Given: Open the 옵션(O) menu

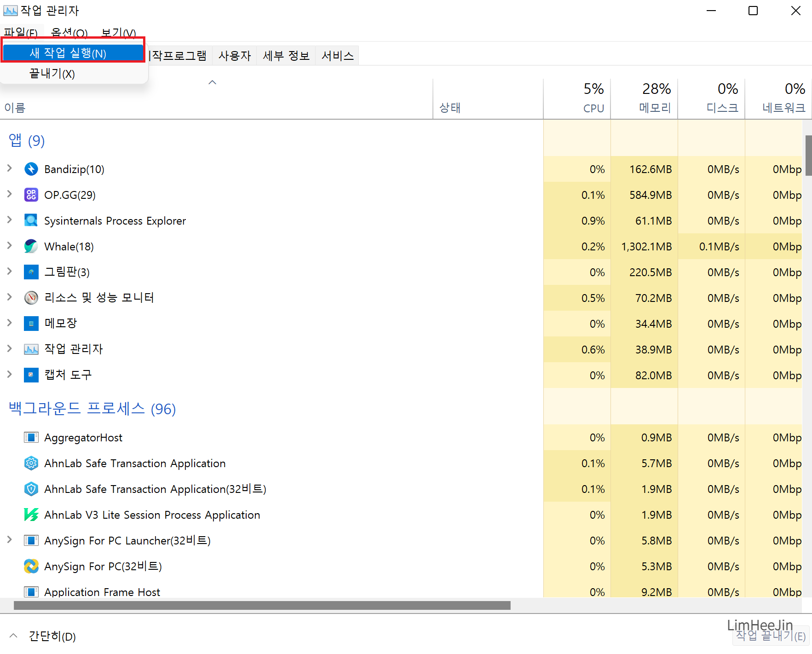Looking at the screenshot, I should (69, 33).
